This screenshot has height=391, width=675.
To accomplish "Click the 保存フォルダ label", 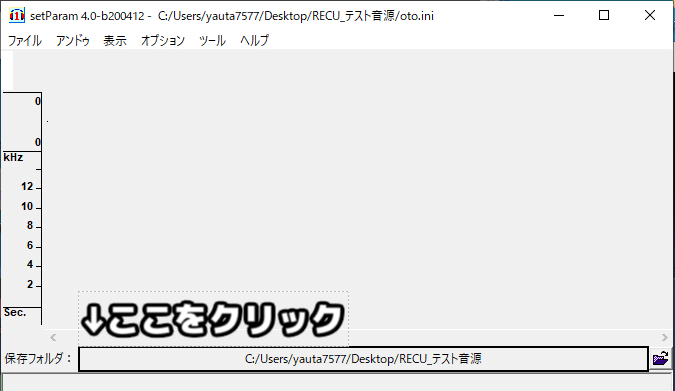I will click(38, 358).
